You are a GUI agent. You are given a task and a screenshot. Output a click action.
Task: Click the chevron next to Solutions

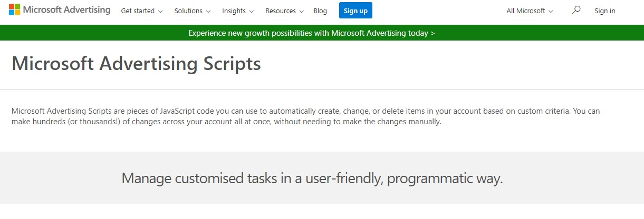point(208,11)
